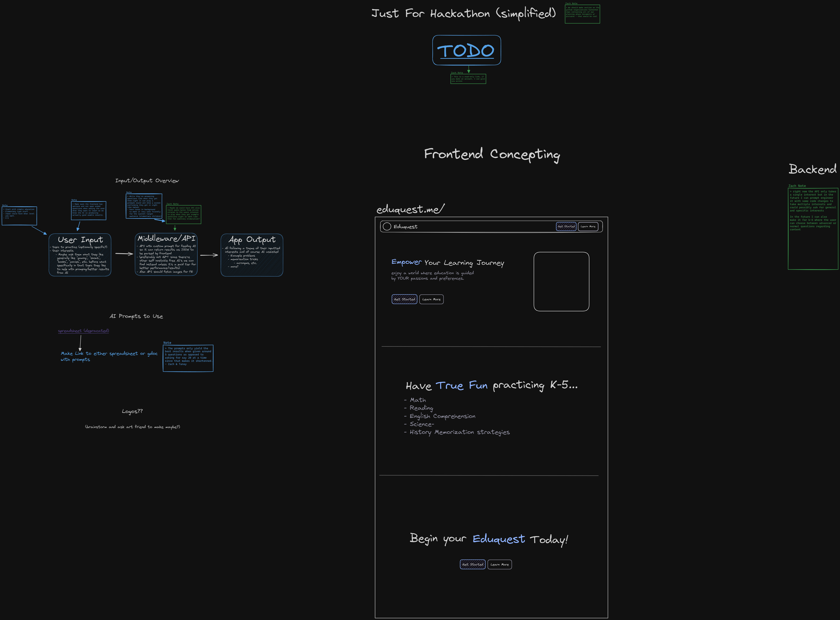Image resolution: width=840 pixels, height=620 pixels.
Task: Click Get Started in the Eduquest navbar
Action: tap(566, 226)
